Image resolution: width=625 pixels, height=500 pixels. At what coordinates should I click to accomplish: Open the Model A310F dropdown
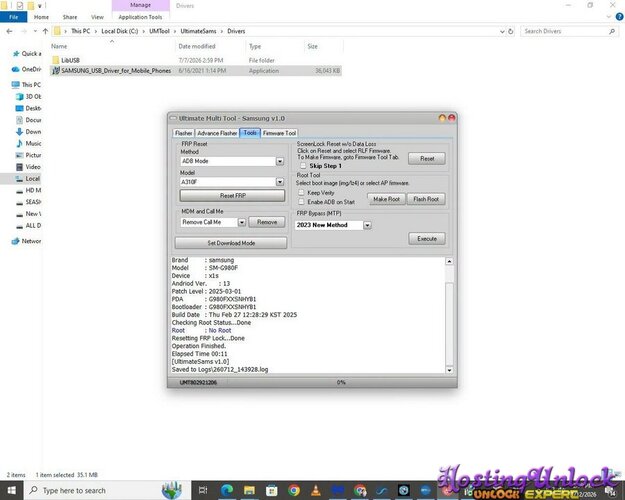point(280,182)
